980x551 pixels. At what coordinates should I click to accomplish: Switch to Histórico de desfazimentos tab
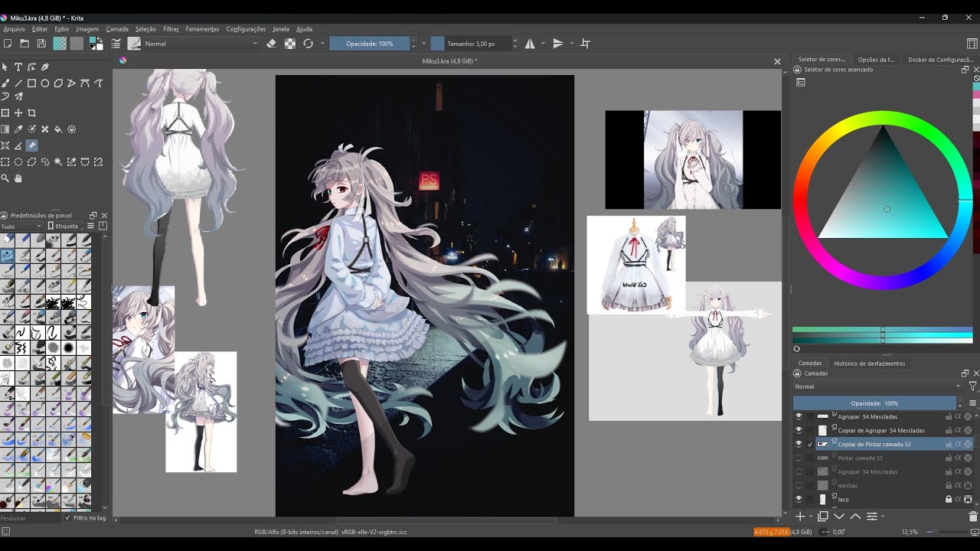coord(869,364)
